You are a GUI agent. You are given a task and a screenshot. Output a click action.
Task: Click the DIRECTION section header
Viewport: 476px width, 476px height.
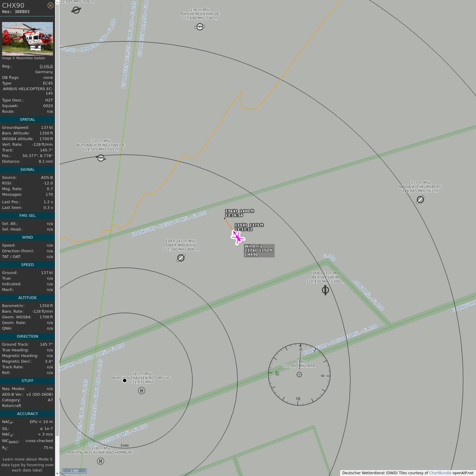(27, 337)
